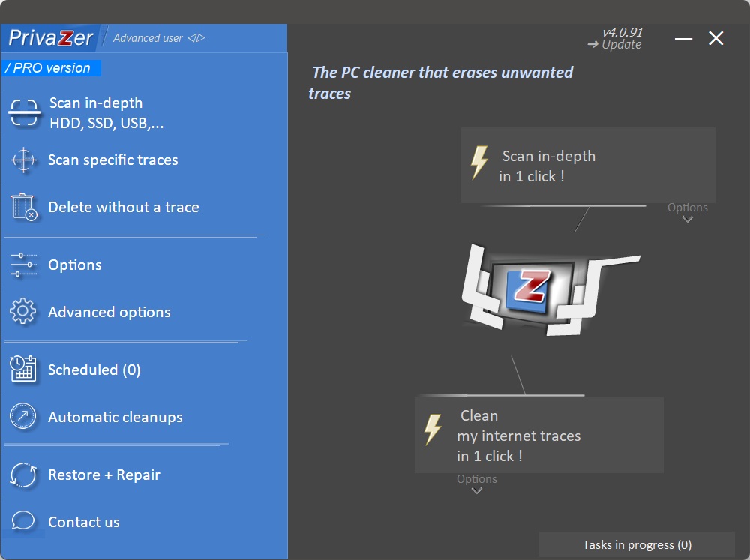Click the Advanced user text label
Viewport: 750px width, 560px height.
pyautogui.click(x=148, y=38)
